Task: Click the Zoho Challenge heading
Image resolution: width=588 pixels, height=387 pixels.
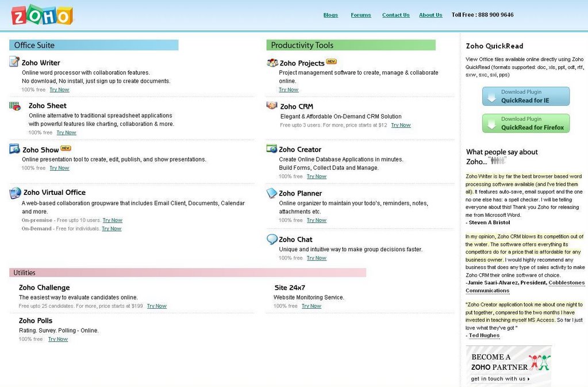Action: (x=44, y=288)
